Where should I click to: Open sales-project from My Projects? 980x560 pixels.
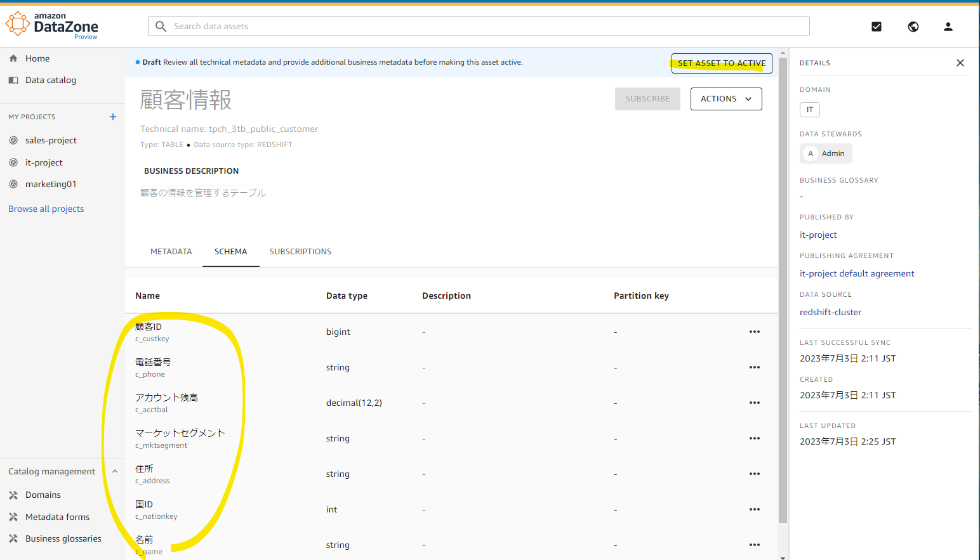coord(51,140)
